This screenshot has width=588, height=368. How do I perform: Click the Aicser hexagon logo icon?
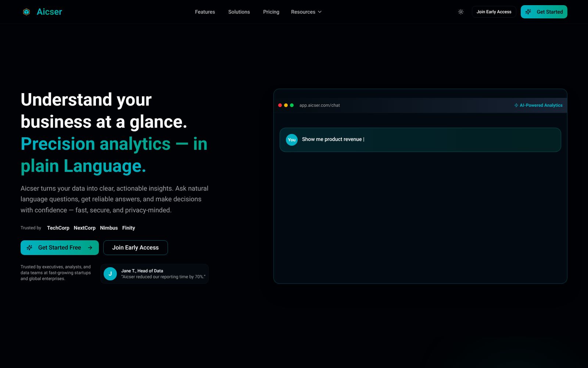[26, 11]
